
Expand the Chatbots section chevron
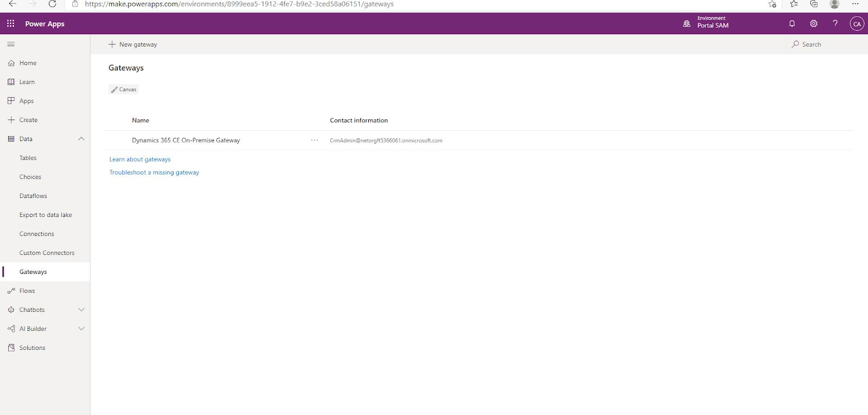[81, 310]
